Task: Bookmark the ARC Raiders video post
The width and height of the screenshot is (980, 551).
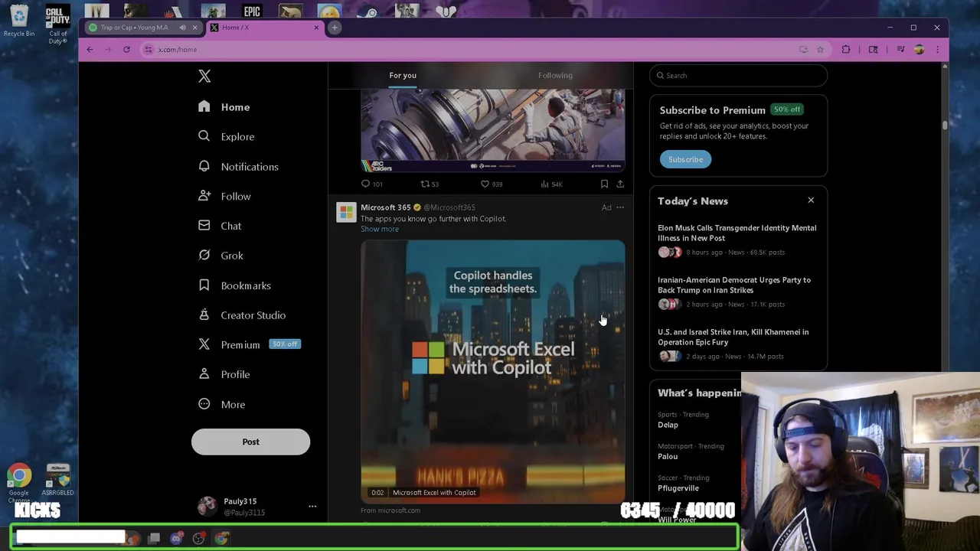Action: (604, 184)
